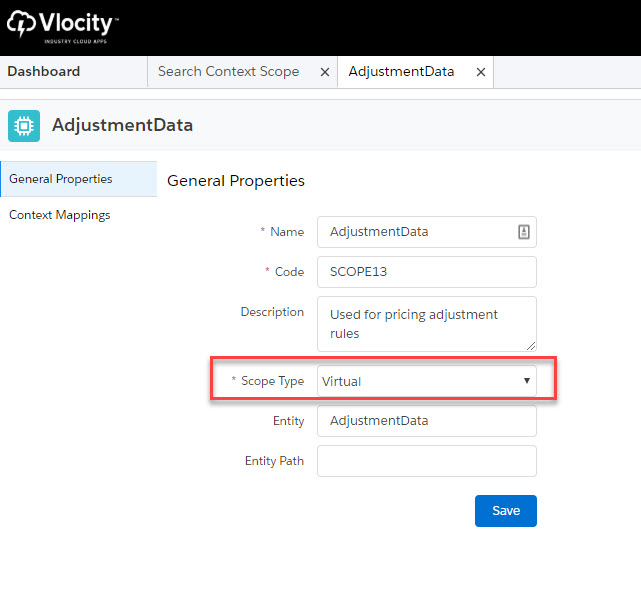Click the AdjustmentData page title text
This screenshot has height=605, width=641.
click(122, 125)
